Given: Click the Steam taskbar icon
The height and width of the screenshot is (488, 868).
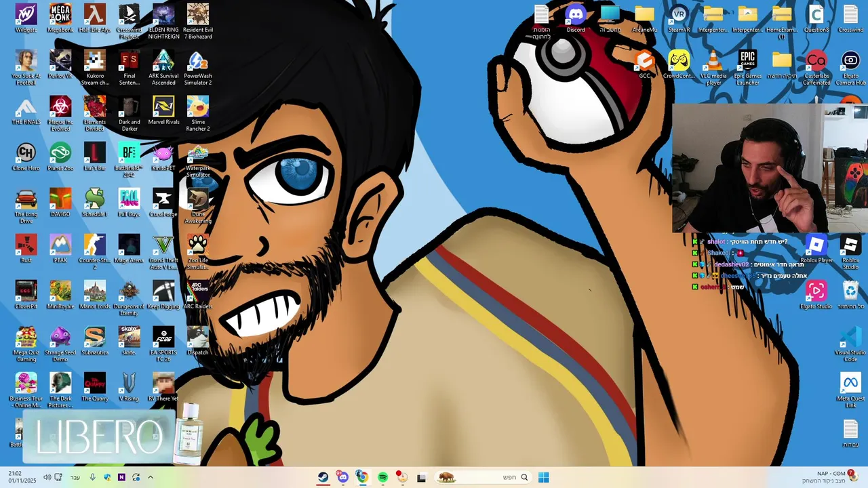Looking at the screenshot, I should pyautogui.click(x=323, y=477).
